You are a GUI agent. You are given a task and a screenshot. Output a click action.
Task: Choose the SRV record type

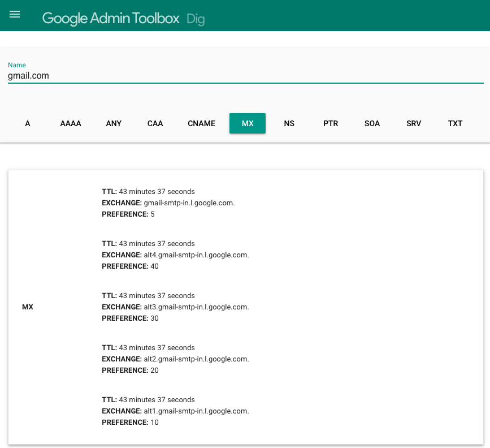point(414,123)
